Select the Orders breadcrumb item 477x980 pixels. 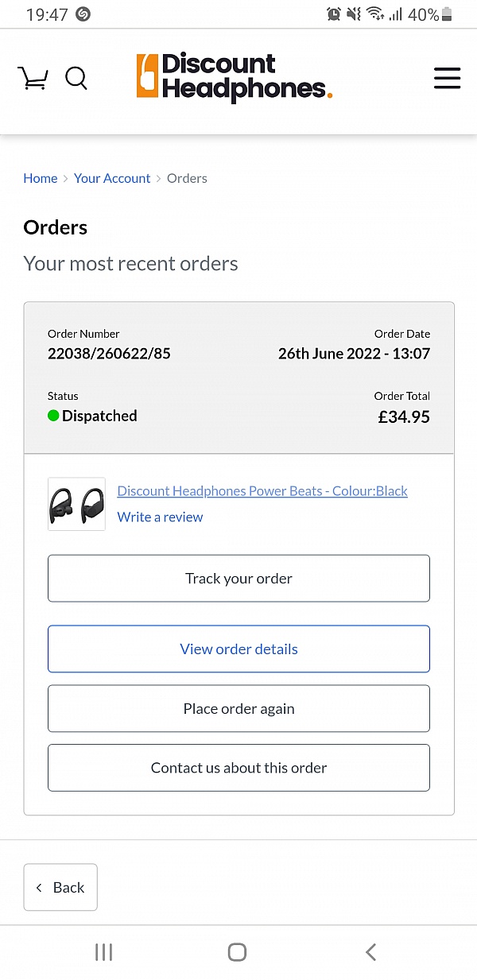click(187, 178)
